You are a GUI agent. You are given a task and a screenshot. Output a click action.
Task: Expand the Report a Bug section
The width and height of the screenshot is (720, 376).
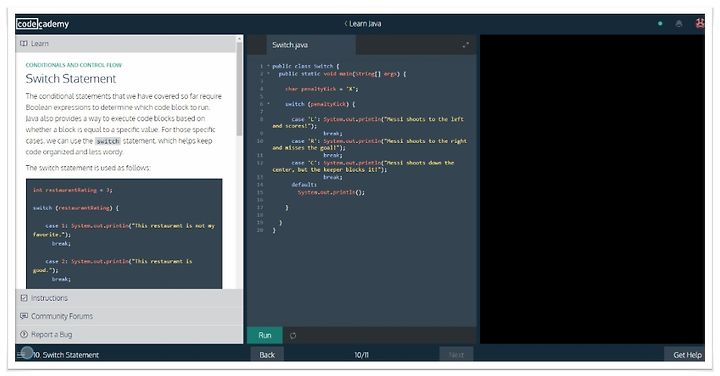[129, 334]
